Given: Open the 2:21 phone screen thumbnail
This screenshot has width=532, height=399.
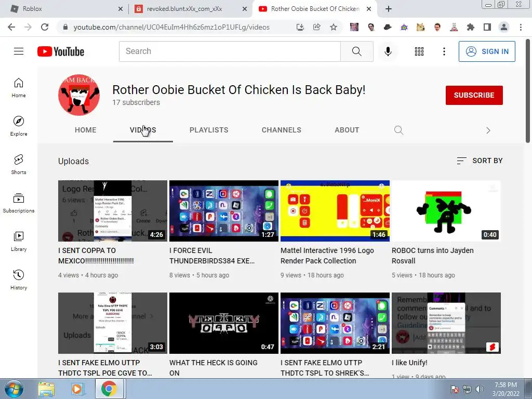Looking at the screenshot, I should click(335, 323).
